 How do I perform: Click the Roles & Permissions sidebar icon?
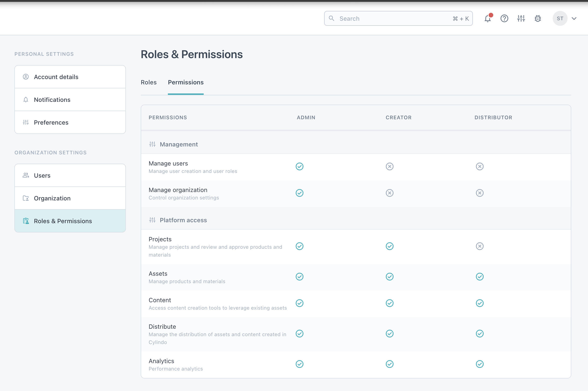pos(26,221)
